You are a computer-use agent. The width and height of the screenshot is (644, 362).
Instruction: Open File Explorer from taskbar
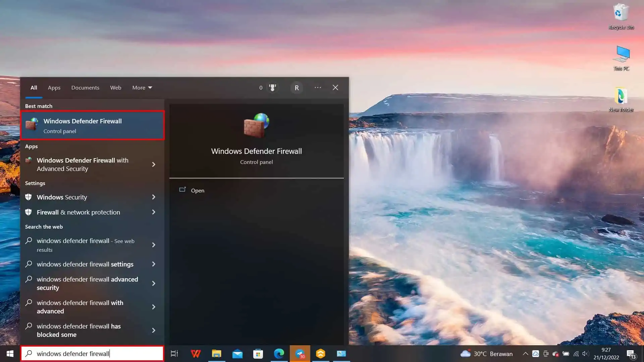click(216, 354)
